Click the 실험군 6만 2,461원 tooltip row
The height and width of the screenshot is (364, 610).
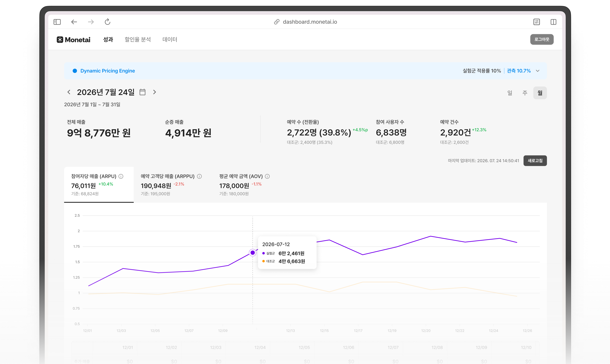283,253
